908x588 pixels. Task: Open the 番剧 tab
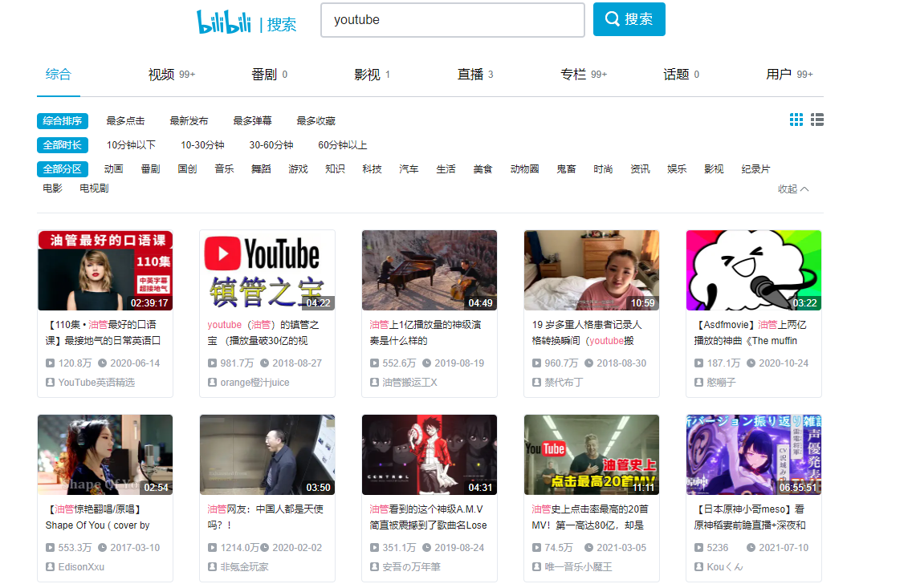pos(269,74)
